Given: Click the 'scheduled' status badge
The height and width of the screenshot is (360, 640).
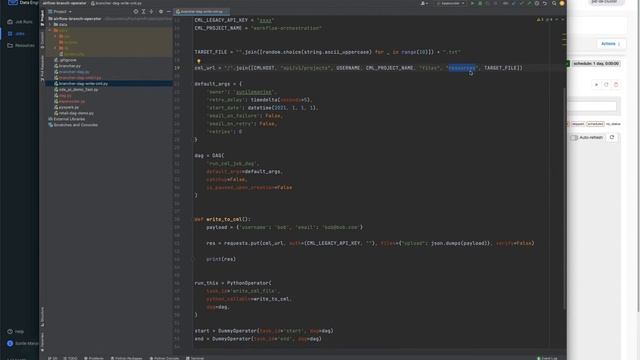Looking at the screenshot, I should click(595, 124).
